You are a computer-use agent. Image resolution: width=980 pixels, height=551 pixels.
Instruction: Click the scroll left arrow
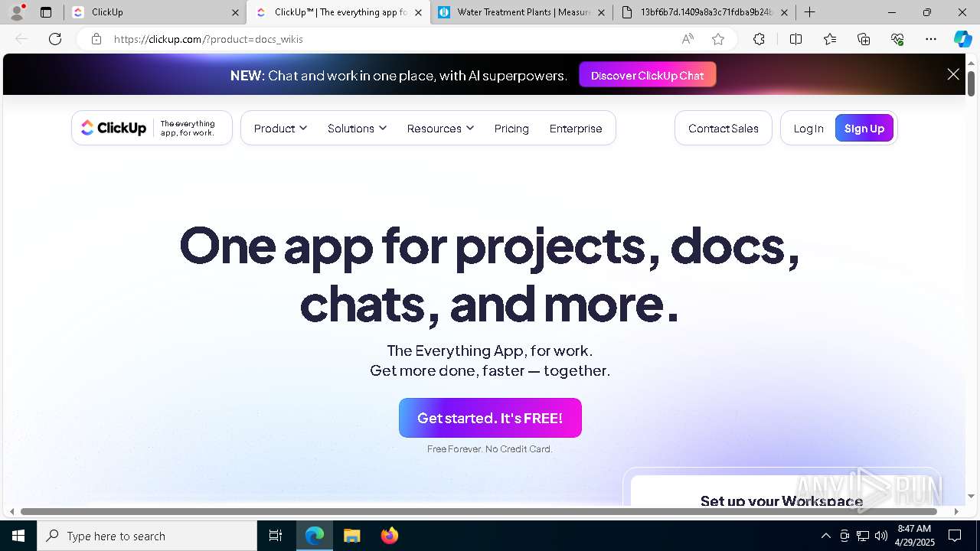(x=11, y=511)
